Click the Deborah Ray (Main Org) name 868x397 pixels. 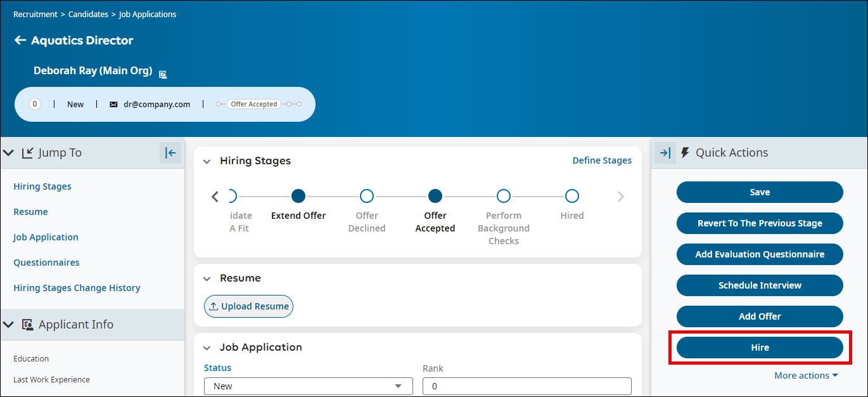(93, 70)
